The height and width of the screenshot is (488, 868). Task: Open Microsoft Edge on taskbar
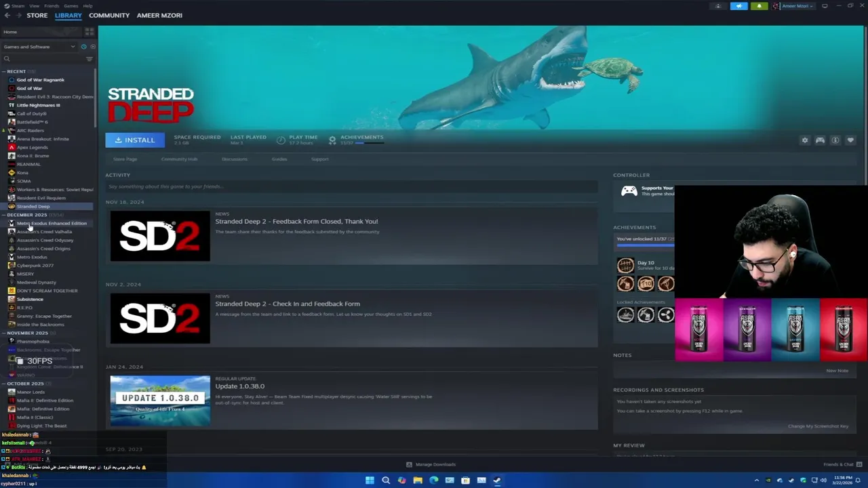point(433,481)
